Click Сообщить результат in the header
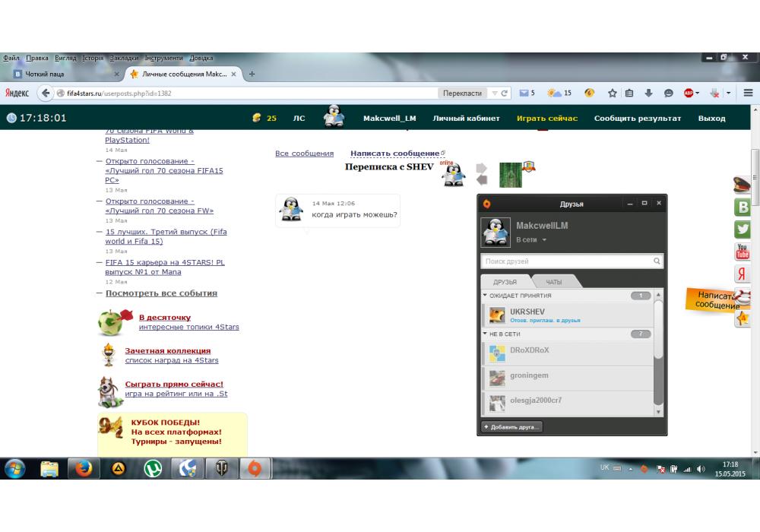 click(638, 119)
